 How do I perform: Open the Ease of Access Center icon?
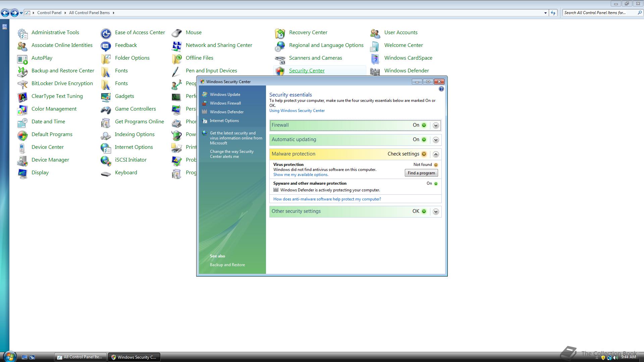tap(106, 33)
